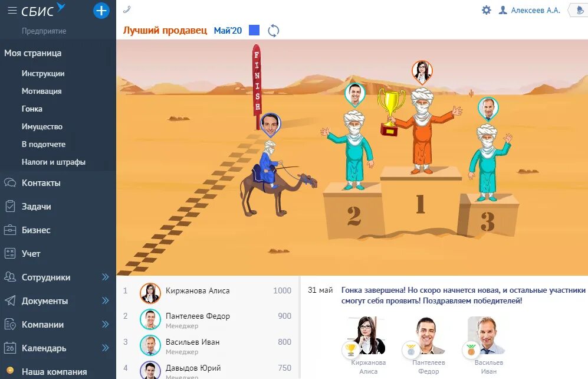588x379 pixels.
Task: Click the silver medal badge on Пантелеев's photo
Action: point(411,349)
